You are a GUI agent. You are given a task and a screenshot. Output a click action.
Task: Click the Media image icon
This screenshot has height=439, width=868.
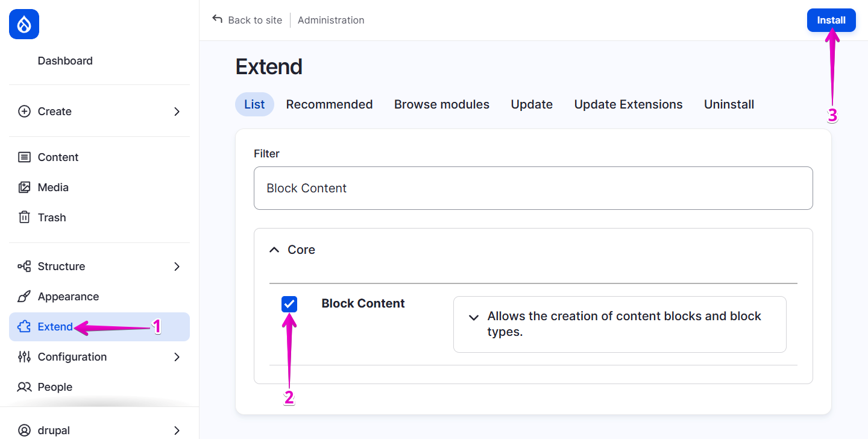coord(24,187)
